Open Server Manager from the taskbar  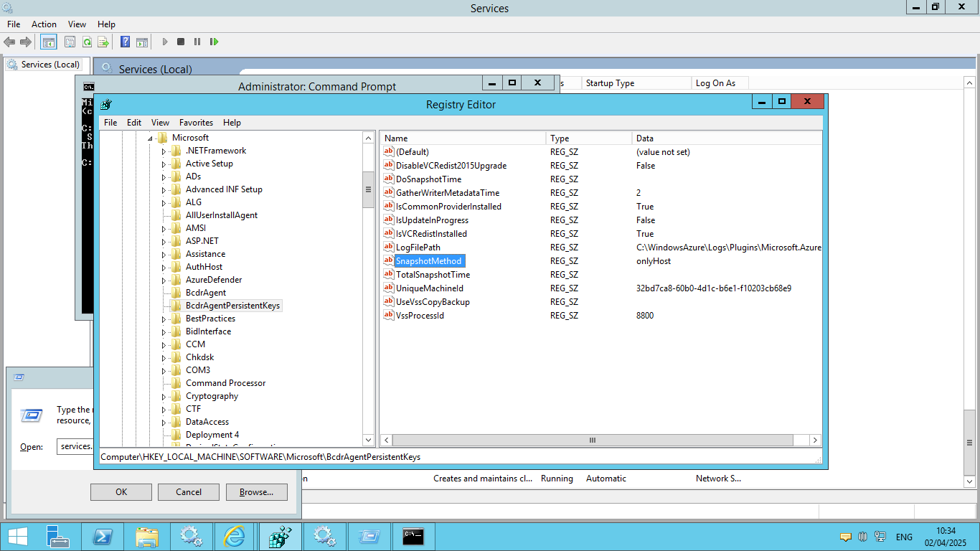pos(58,537)
